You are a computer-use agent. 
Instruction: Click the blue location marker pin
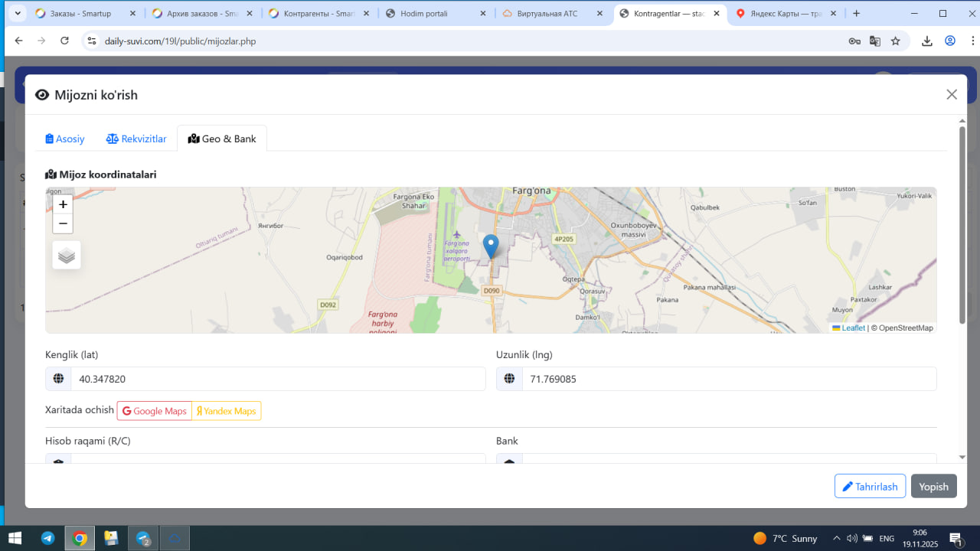pos(491,246)
